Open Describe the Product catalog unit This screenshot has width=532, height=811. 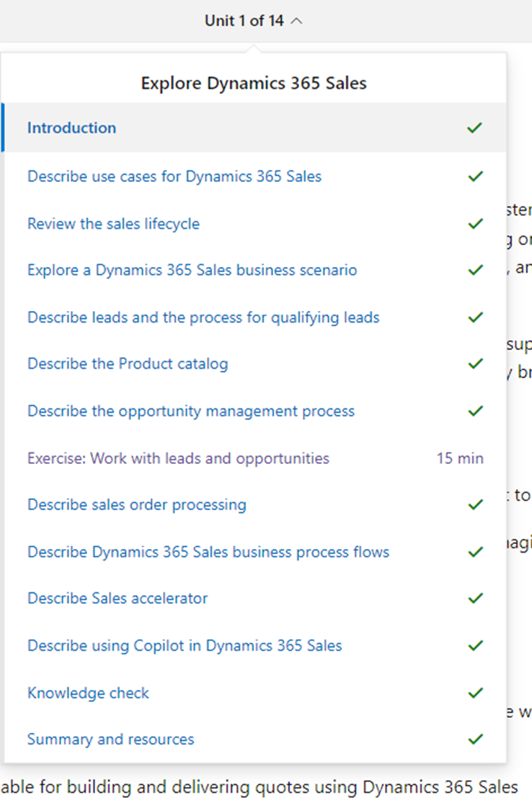coord(128,364)
